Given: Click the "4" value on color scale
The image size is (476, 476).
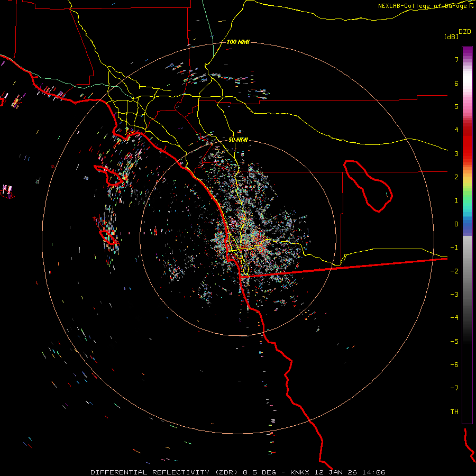Looking at the screenshot, I should 456,130.
